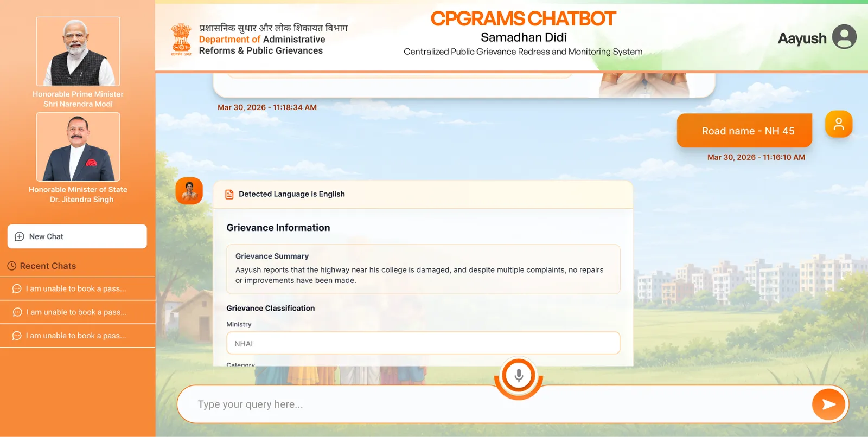Click the plus icon in New Chat
868x437 pixels.
coord(20,236)
